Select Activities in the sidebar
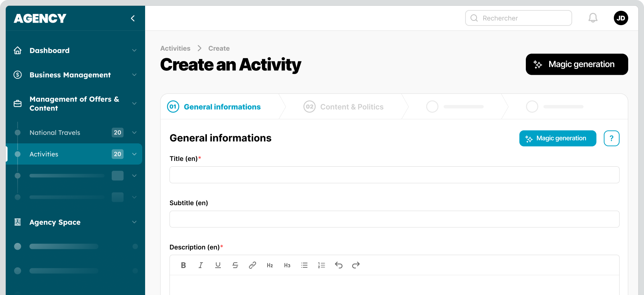Image resolution: width=644 pixels, height=295 pixels. point(74,154)
